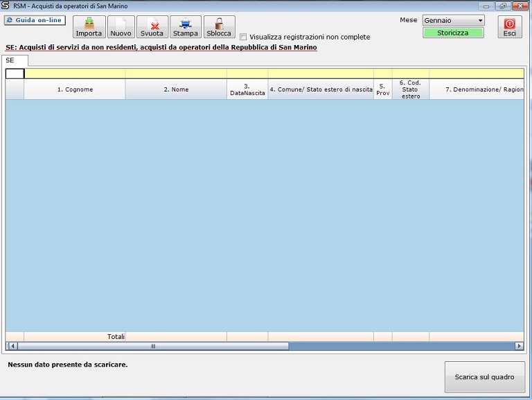The height and width of the screenshot is (400, 532).
Task: Click the Totali row label
Action: (x=116, y=336)
